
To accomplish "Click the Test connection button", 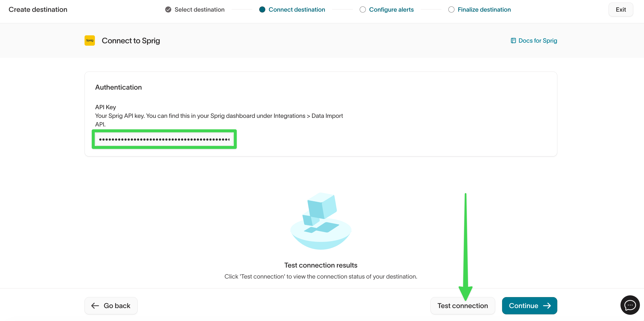I will pyautogui.click(x=462, y=305).
